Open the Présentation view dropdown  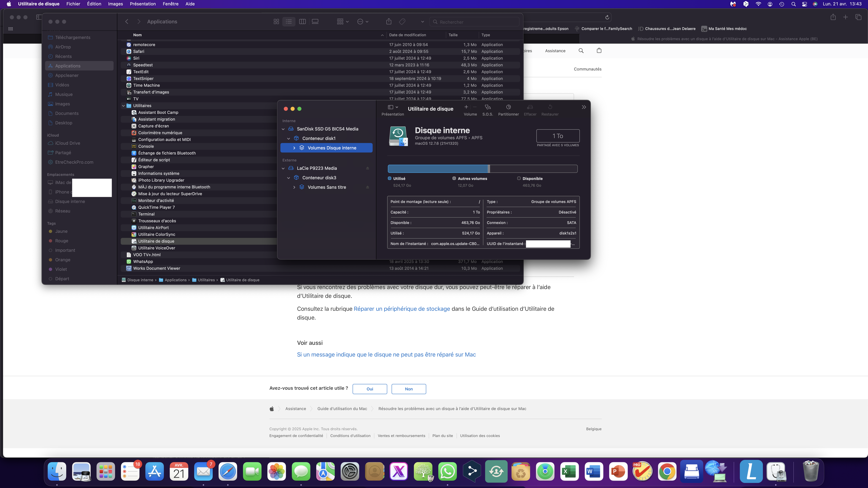tap(393, 107)
